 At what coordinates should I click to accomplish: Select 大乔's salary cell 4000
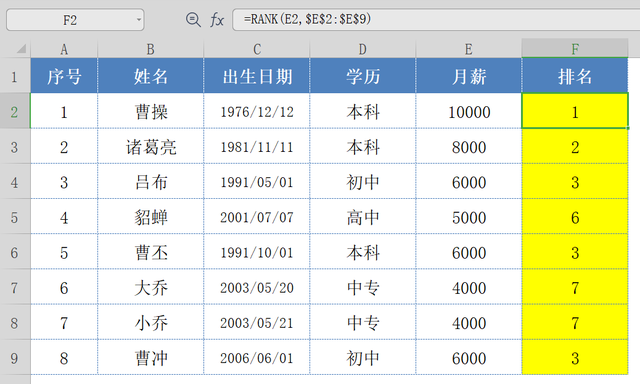pyautogui.click(x=469, y=286)
